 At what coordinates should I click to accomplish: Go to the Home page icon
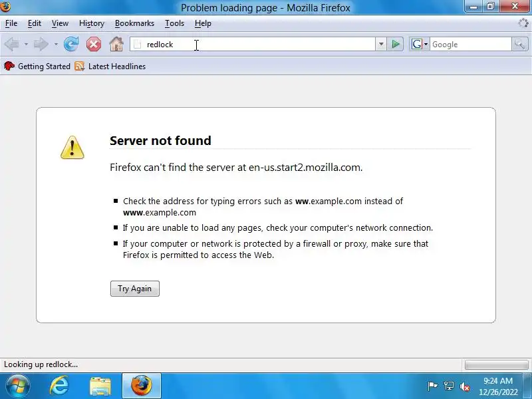tap(116, 44)
